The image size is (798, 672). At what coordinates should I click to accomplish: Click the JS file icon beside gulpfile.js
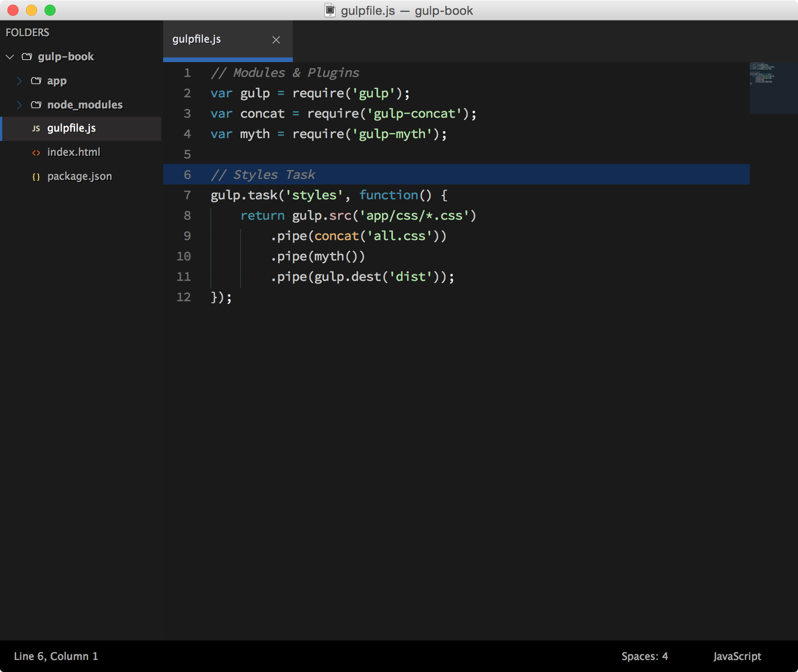click(36, 128)
